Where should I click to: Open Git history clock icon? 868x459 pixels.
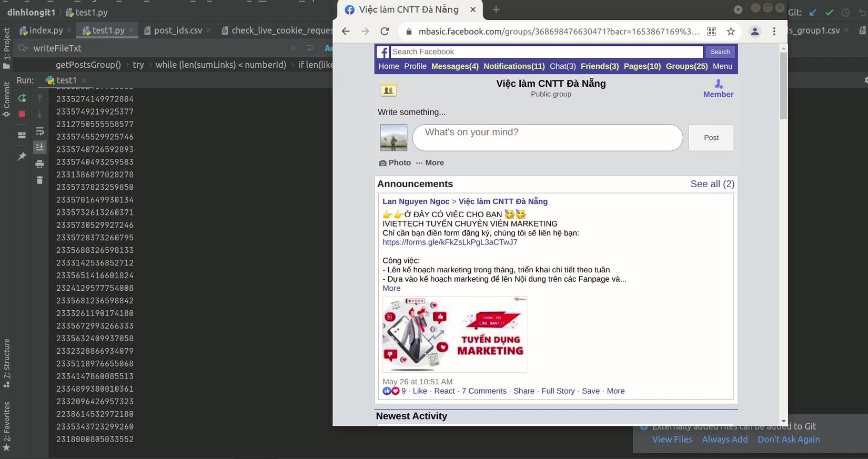click(845, 13)
